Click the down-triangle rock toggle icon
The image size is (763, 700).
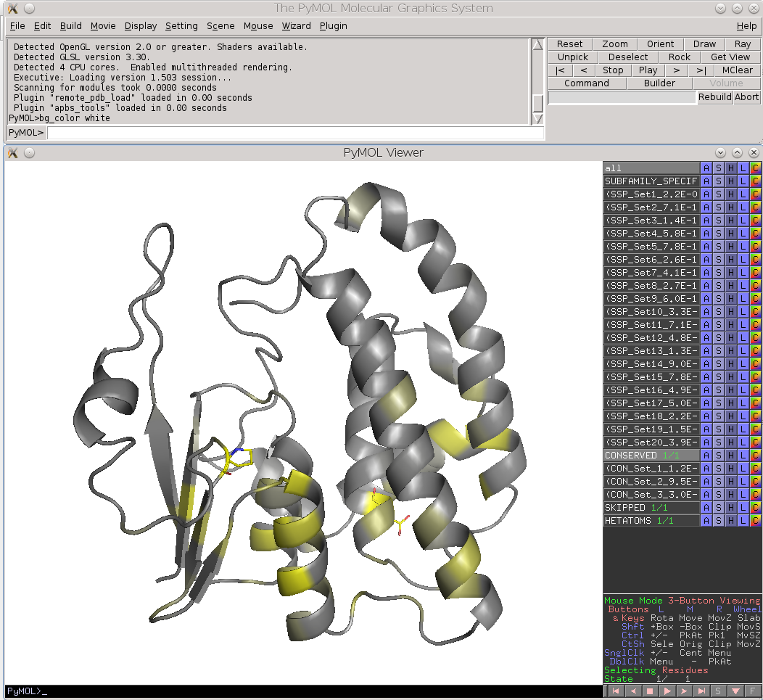(735, 691)
